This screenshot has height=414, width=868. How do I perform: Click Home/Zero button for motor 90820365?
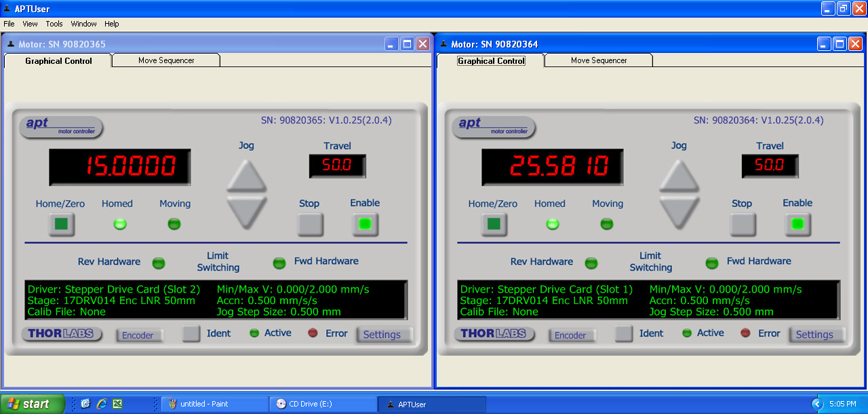pos(61,224)
